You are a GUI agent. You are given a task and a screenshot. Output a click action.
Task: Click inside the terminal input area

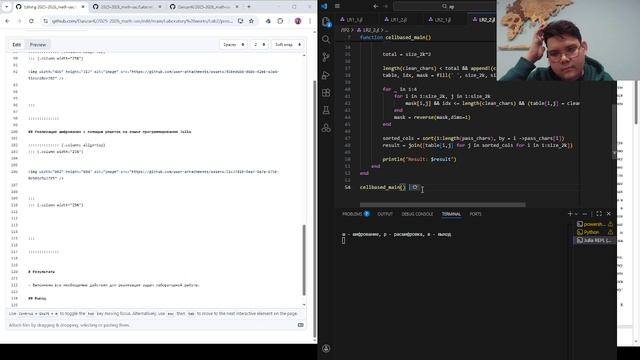453,241
